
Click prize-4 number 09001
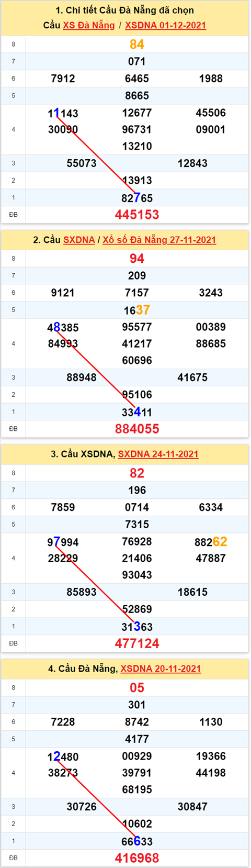pos(211,129)
